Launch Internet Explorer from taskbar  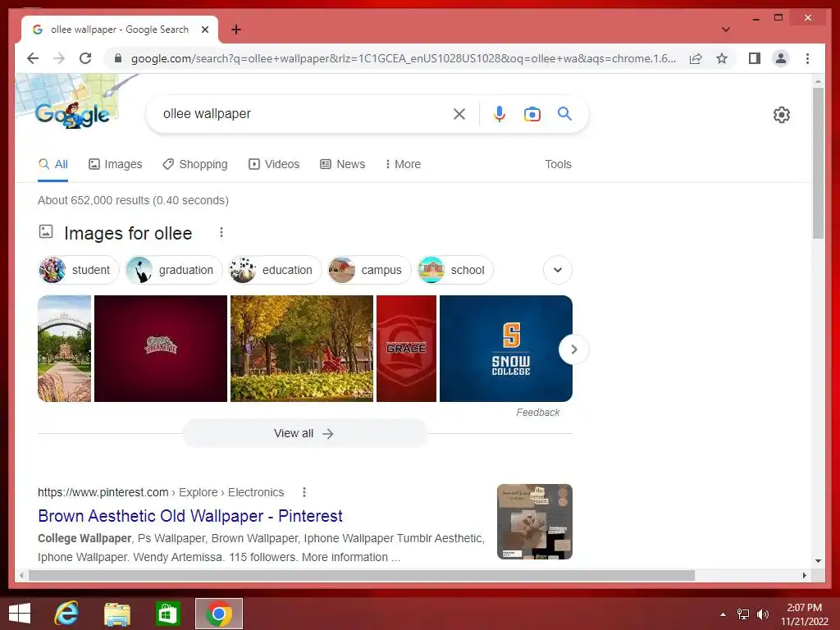66,614
